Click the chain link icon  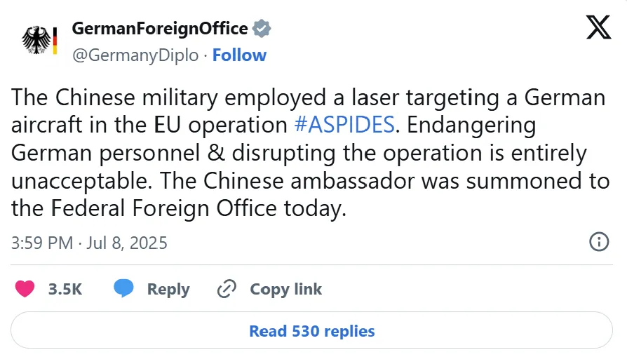(x=227, y=289)
